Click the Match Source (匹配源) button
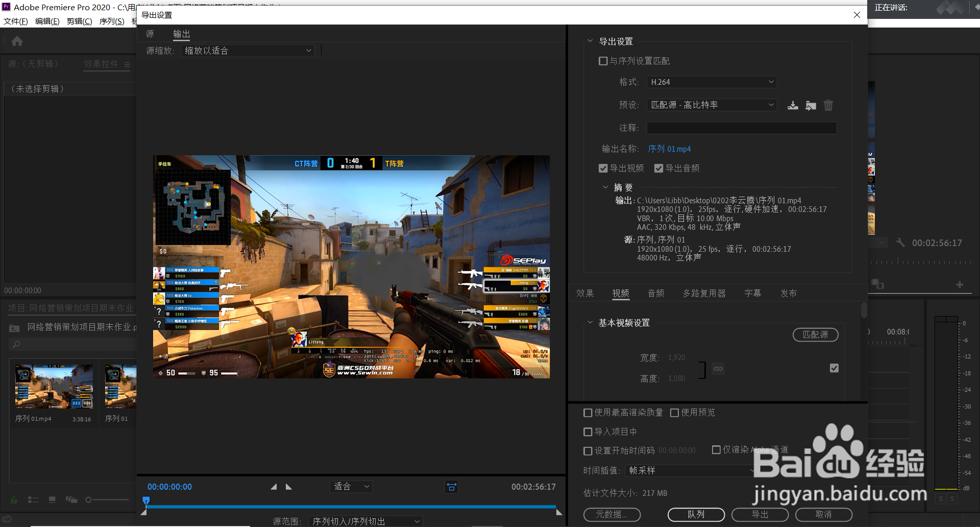This screenshot has height=527, width=980. (816, 334)
